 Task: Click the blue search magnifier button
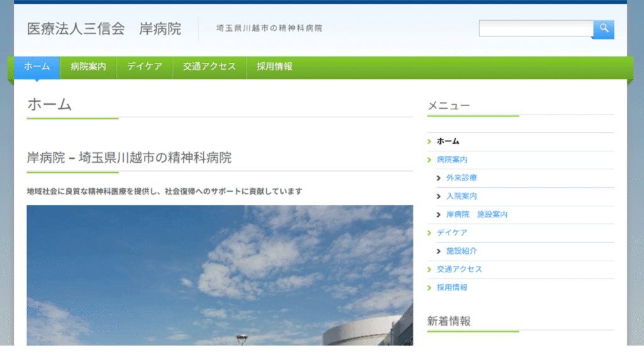click(603, 29)
